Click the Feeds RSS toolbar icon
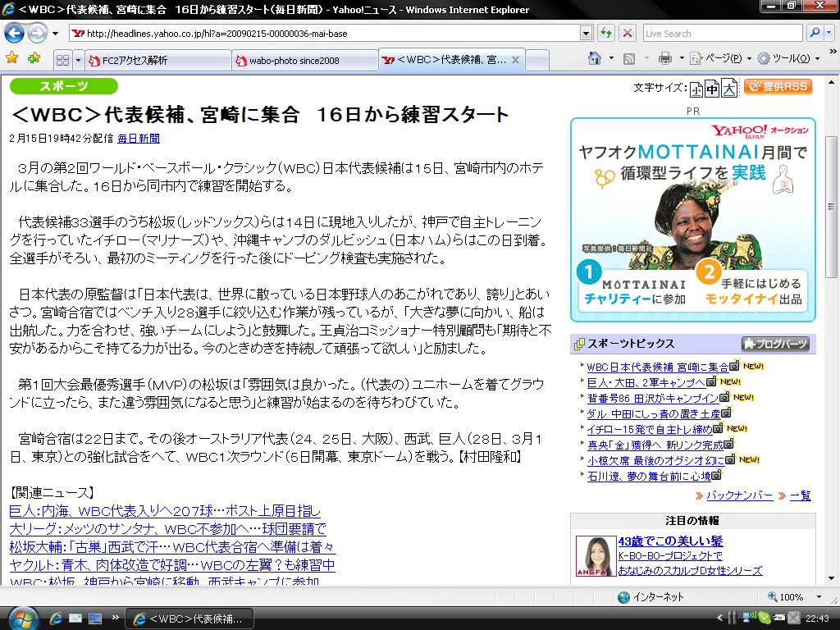This screenshot has width=840, height=630. coord(629,58)
